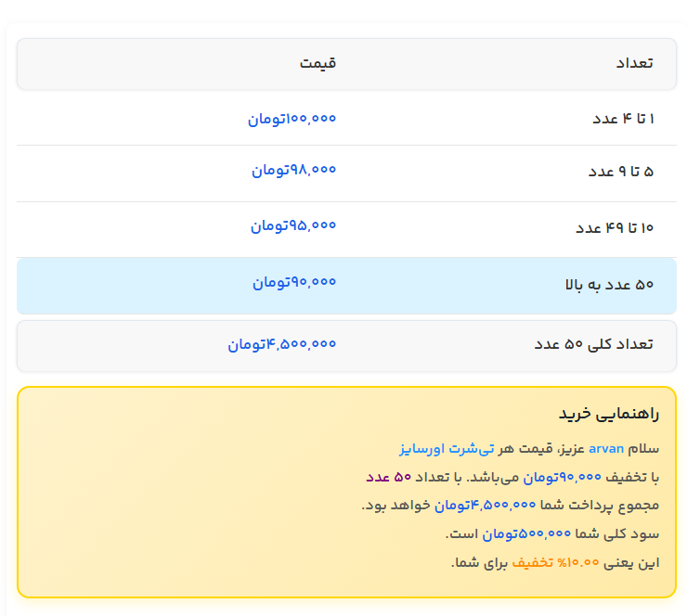Click the purple ۵۰ عدد quantity text

pos(389,477)
